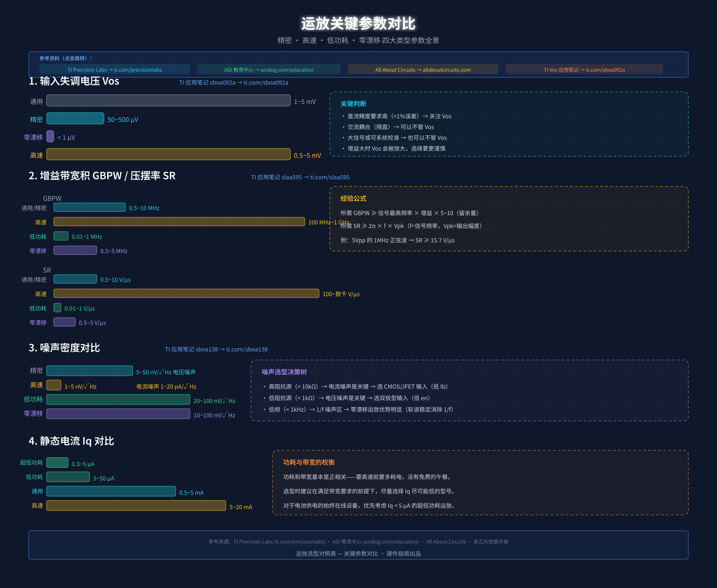Click the 功耗与带宽的权衡 box title
The height and width of the screenshot is (588, 717).
309,462
